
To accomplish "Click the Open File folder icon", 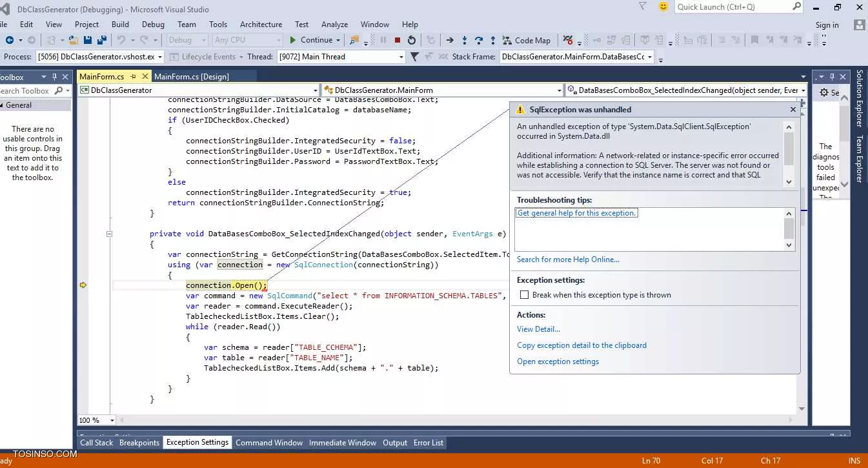I will [74, 40].
